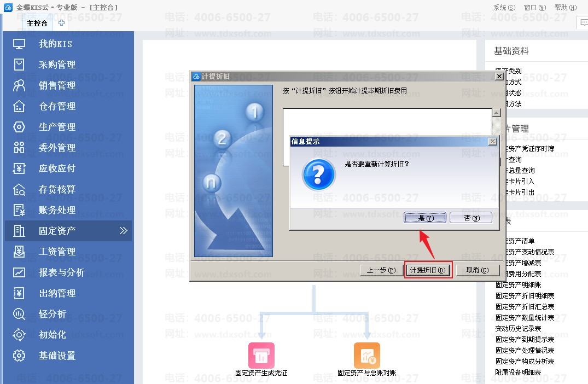This screenshot has height=384, width=588.
Task: Open 我的KIS monitor icon in sidebar
Action: [19, 44]
